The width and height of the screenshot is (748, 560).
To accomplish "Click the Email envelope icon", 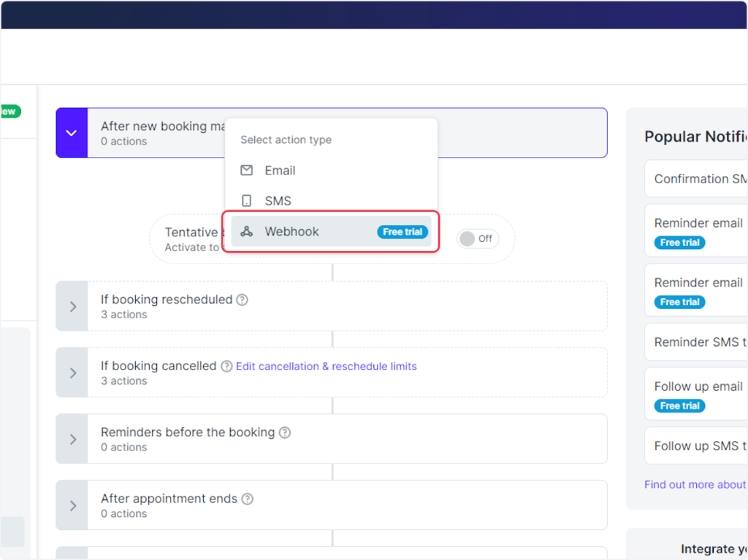I will click(x=247, y=170).
